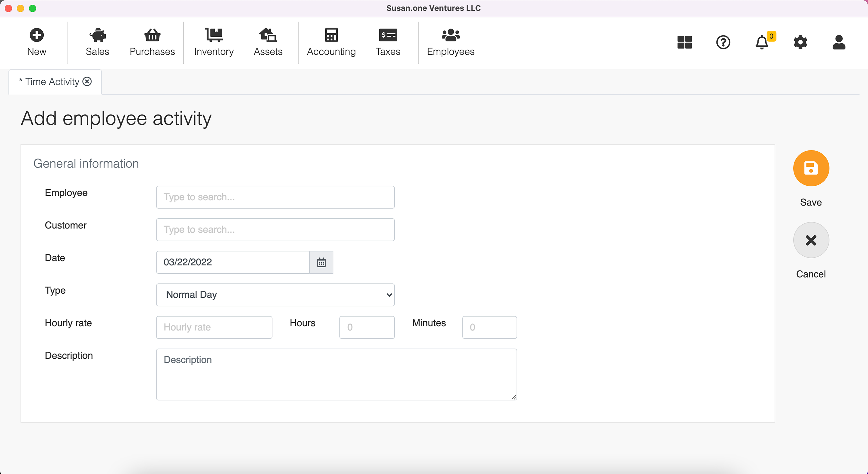The image size is (868, 474).
Task: Open the Sales piggy bank menu
Action: point(97,35)
